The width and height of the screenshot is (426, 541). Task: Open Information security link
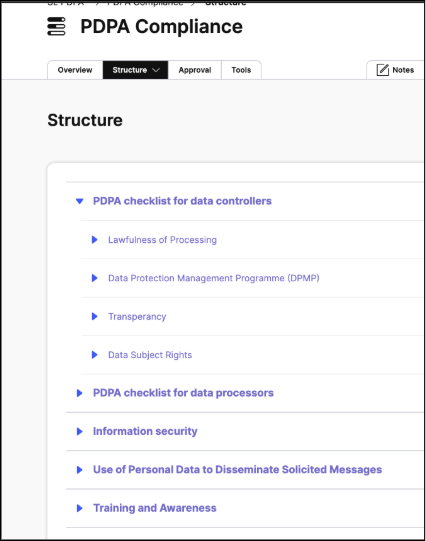click(x=145, y=431)
